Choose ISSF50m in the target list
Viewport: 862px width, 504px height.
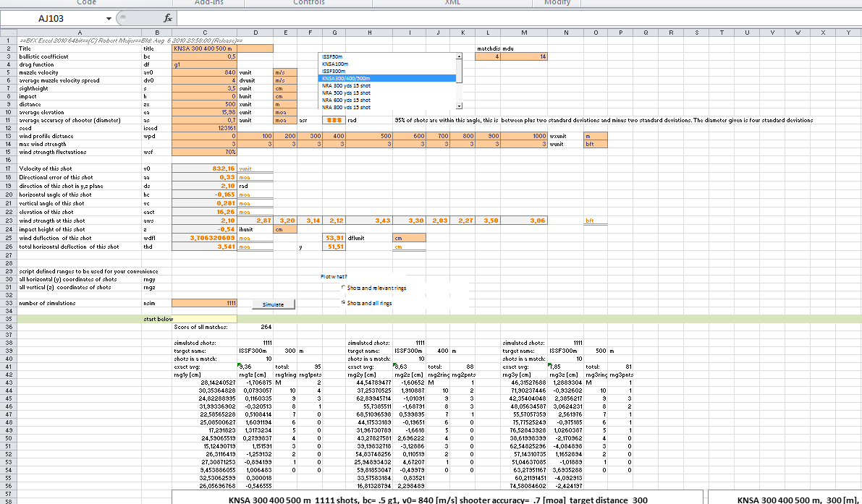[387, 56]
